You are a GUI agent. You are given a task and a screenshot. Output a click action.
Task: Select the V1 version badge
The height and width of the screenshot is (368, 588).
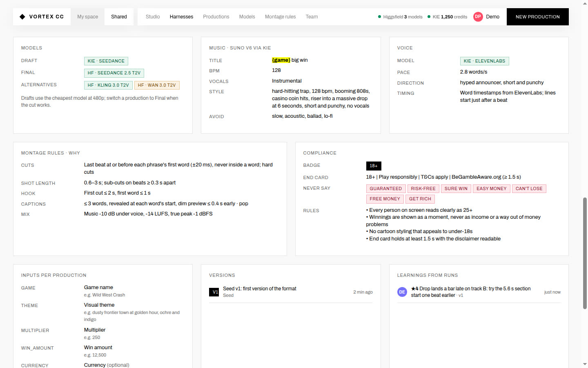click(214, 292)
